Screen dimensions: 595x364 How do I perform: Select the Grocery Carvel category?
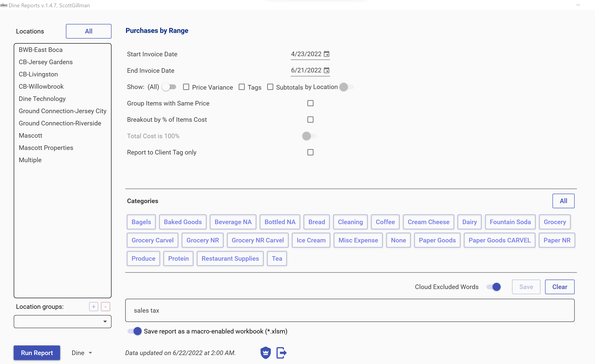pyautogui.click(x=153, y=240)
